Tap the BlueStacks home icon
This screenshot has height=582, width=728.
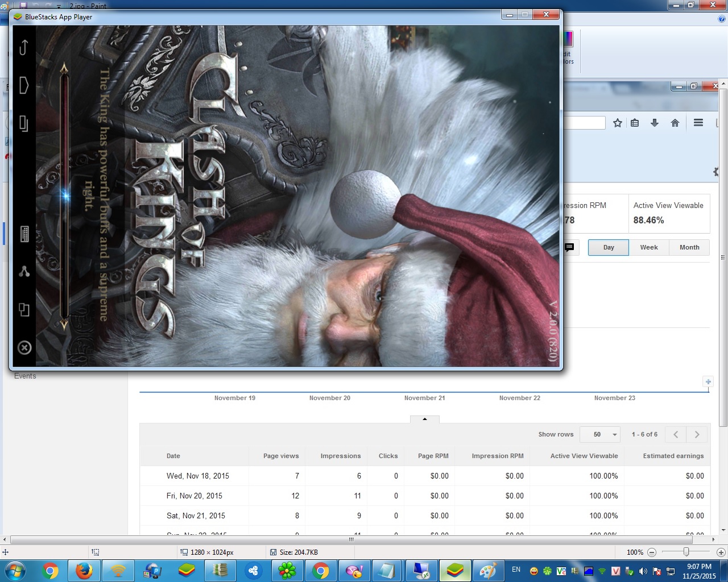(x=24, y=85)
